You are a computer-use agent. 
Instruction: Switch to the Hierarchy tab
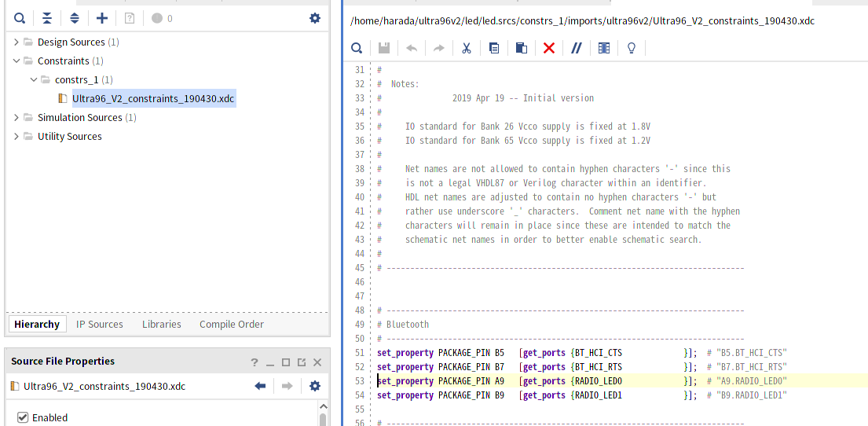click(x=37, y=324)
